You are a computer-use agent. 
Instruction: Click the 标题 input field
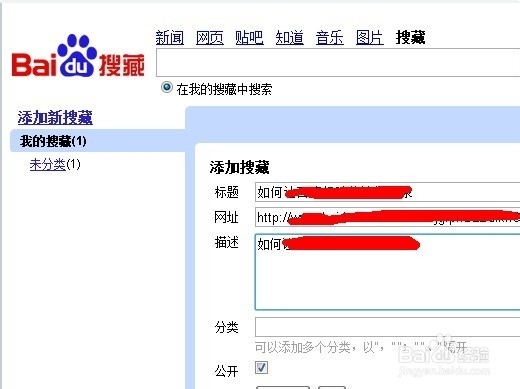(387, 192)
